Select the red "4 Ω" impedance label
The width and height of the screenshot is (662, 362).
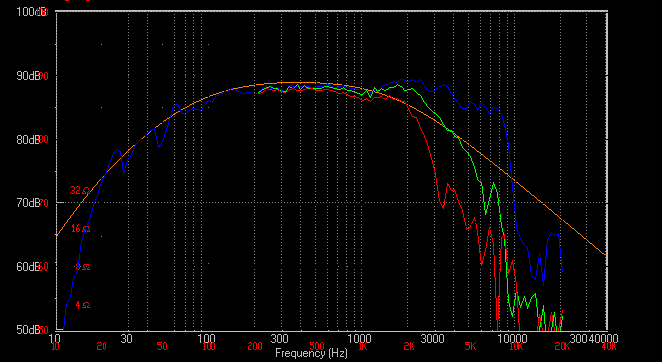point(83,305)
